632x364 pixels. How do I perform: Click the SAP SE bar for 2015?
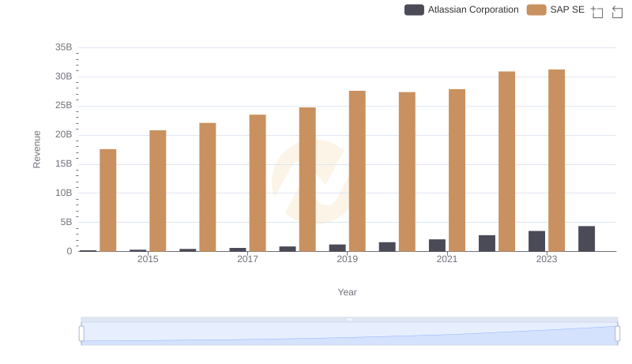(x=157, y=191)
